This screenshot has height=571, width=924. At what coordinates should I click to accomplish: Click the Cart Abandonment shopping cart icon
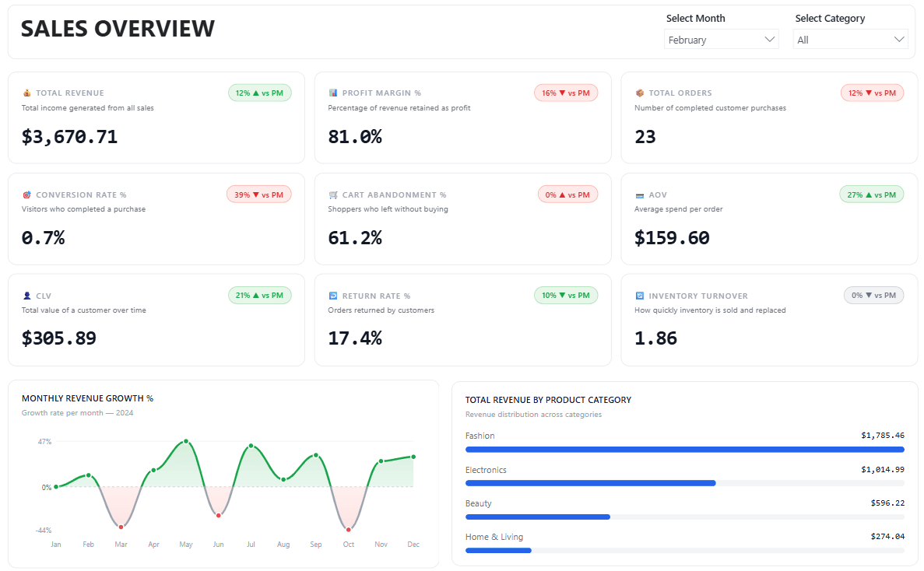tap(333, 195)
